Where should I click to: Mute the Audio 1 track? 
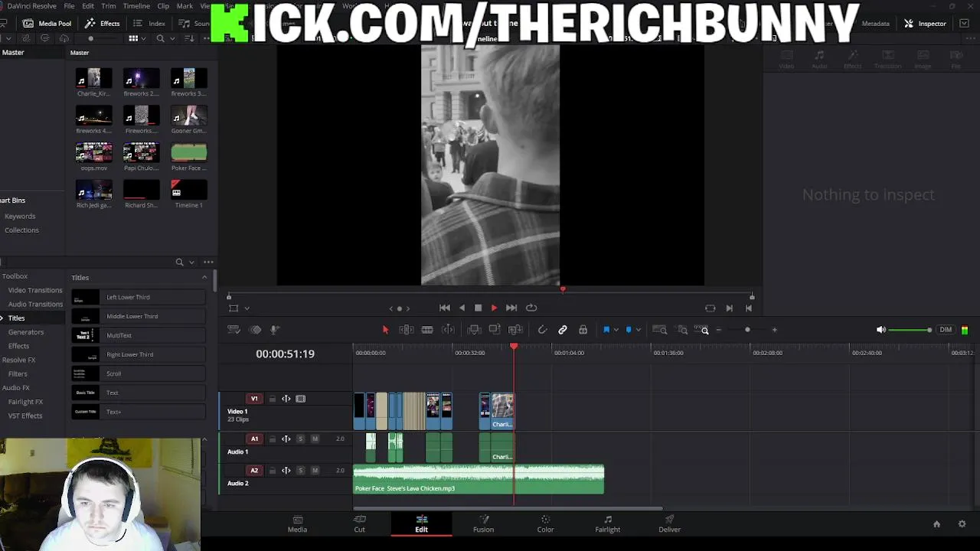pos(315,439)
